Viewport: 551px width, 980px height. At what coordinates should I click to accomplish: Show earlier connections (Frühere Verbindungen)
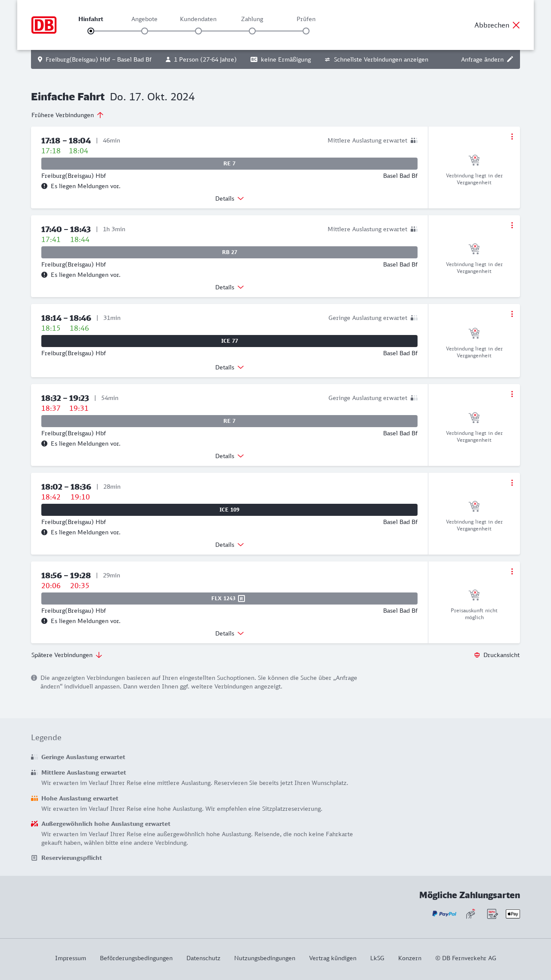pyautogui.click(x=68, y=115)
